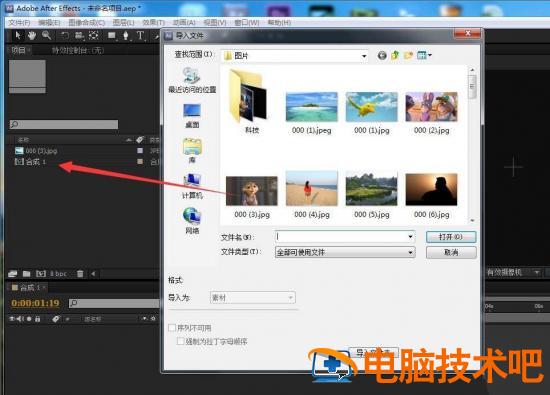Click label color of 000 (3).jpg

click(x=140, y=150)
